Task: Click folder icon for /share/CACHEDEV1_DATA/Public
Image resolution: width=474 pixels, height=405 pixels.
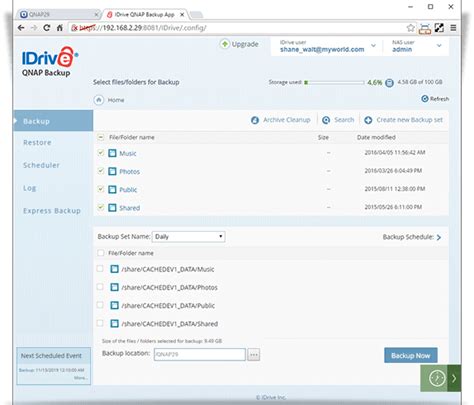Action: tap(114, 305)
